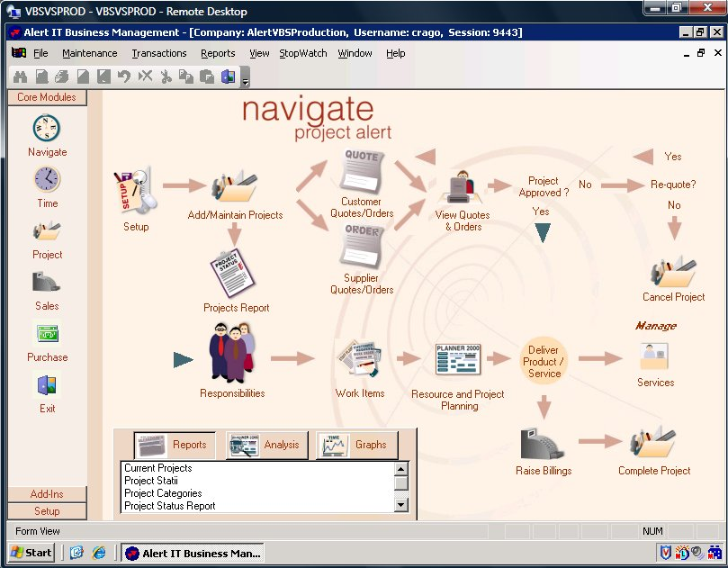Click the Print toolbar icon
This screenshot has height=568, width=728.
click(61, 77)
